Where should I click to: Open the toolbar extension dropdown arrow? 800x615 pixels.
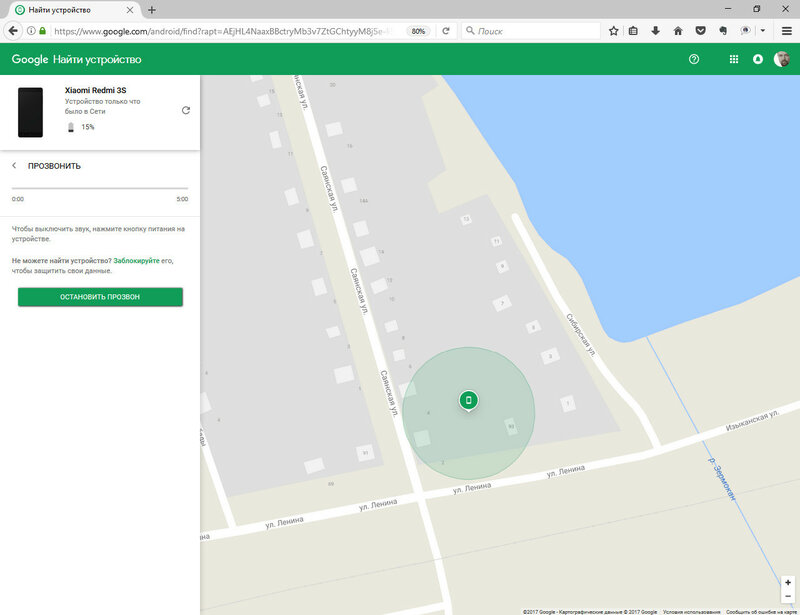point(763,31)
